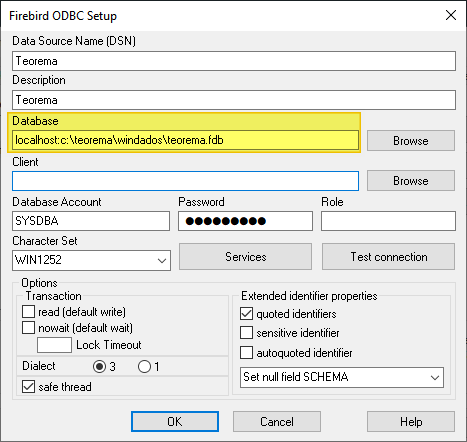Click the Character Set label

[x=45, y=241]
